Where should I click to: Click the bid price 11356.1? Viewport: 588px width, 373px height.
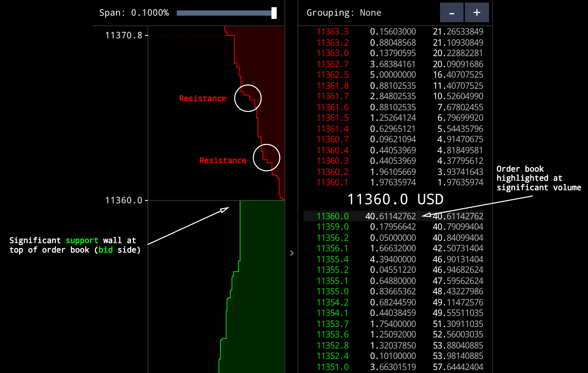pyautogui.click(x=333, y=248)
